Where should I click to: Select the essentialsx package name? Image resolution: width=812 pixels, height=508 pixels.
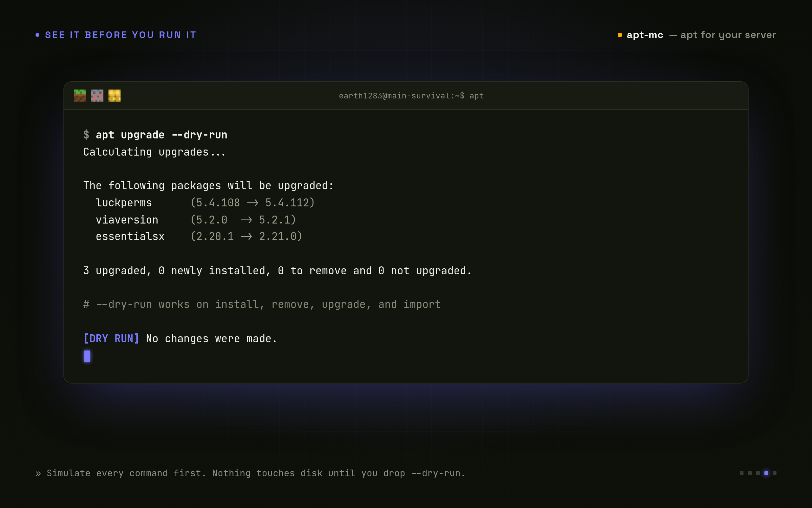[x=130, y=237]
